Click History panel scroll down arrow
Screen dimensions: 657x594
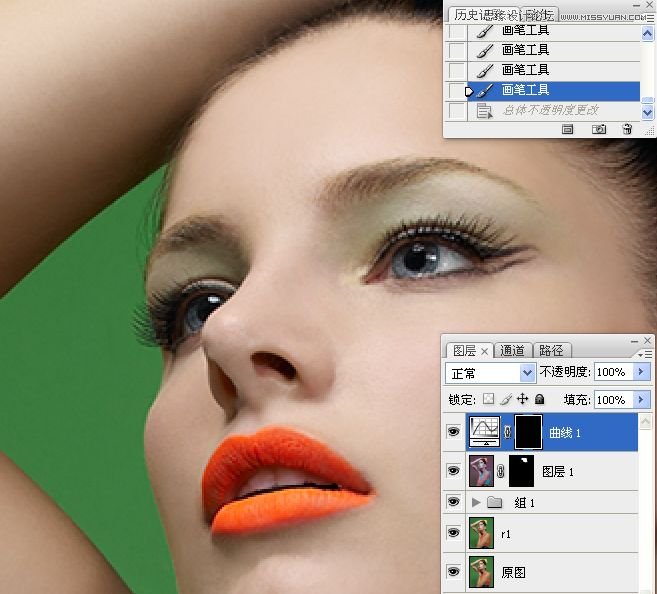(647, 112)
